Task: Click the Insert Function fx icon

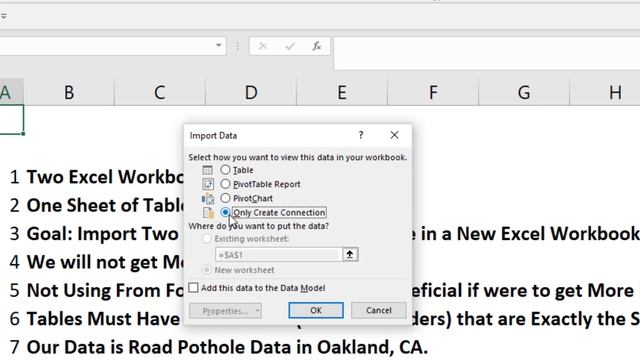Action: [317, 46]
